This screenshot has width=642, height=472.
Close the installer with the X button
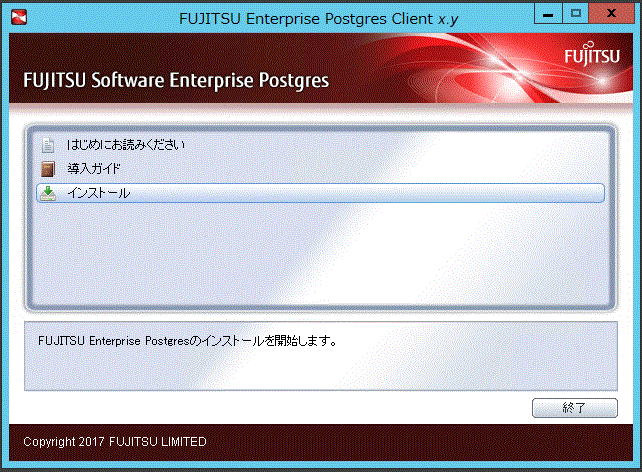coord(611,14)
